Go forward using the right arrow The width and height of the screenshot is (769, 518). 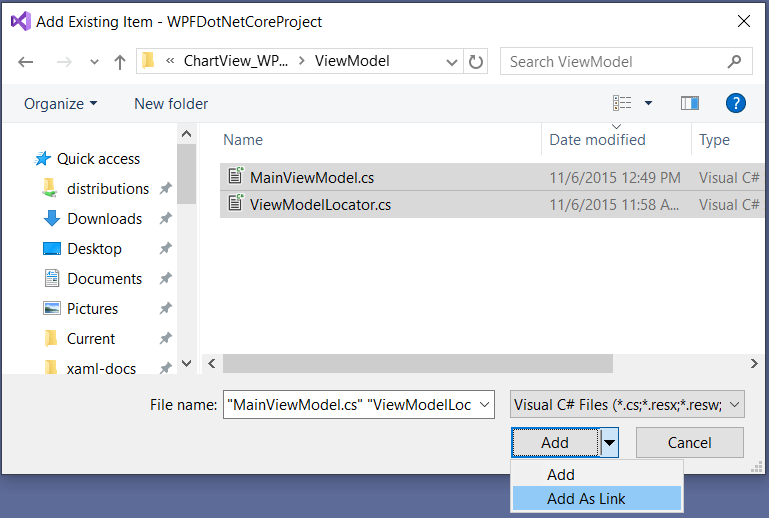(x=64, y=62)
